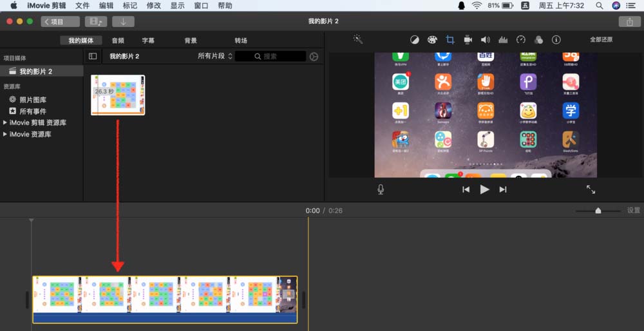Open the volume adjustment icon
Viewport: 644px width, 331px height.
486,40
